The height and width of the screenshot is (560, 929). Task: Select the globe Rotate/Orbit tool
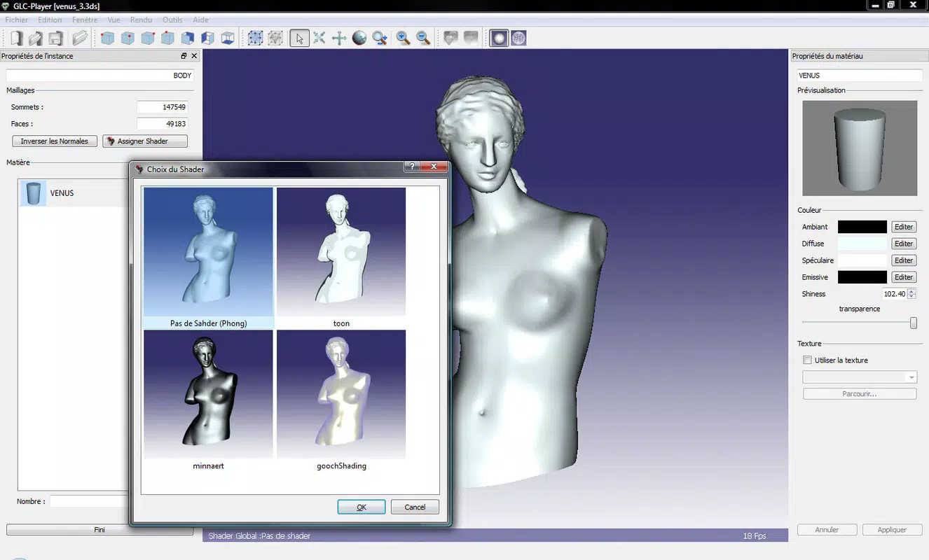(359, 38)
